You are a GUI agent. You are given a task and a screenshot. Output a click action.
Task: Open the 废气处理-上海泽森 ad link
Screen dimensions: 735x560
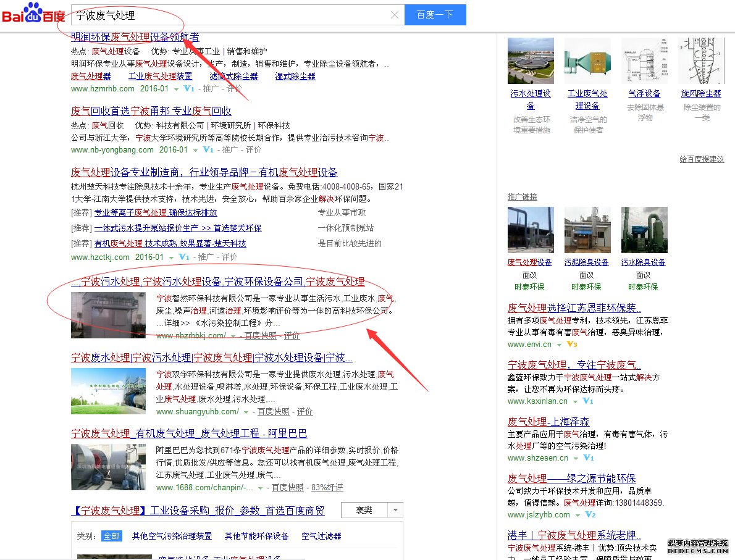[x=548, y=422]
